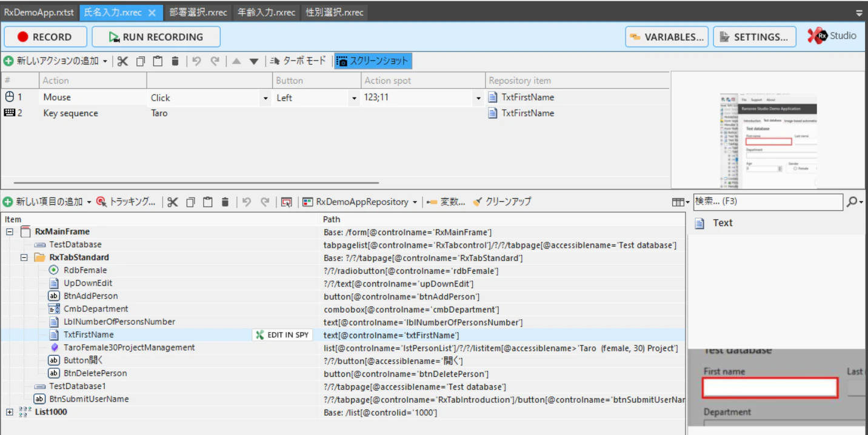Redo in the actions toolbar

(215, 61)
